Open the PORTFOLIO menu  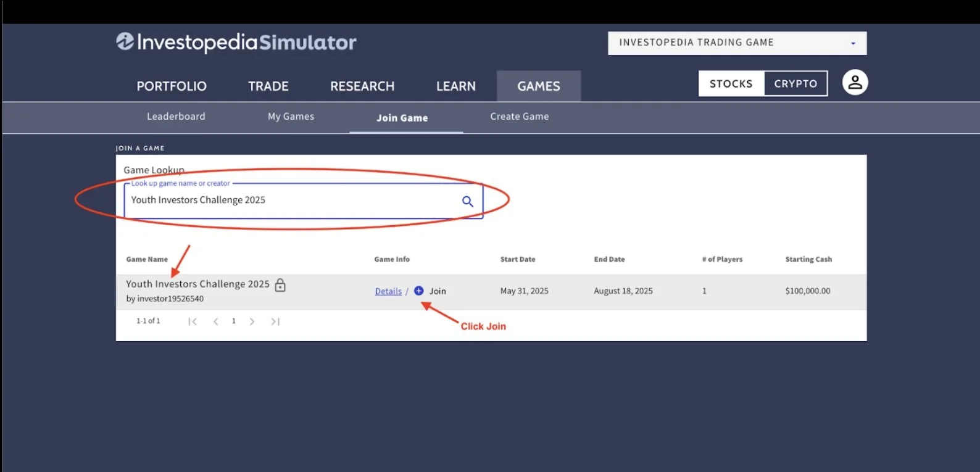172,86
